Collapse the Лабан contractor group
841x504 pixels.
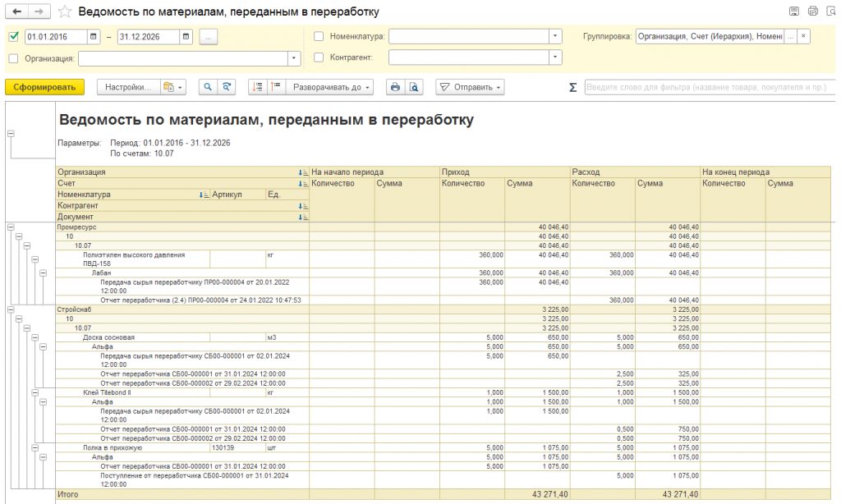coord(43,273)
